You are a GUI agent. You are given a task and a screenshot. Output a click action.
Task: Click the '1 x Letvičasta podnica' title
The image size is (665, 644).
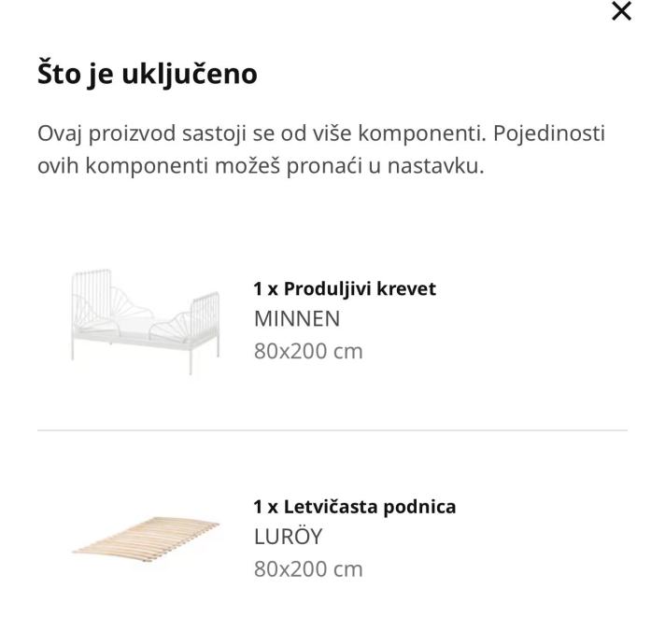tap(355, 507)
